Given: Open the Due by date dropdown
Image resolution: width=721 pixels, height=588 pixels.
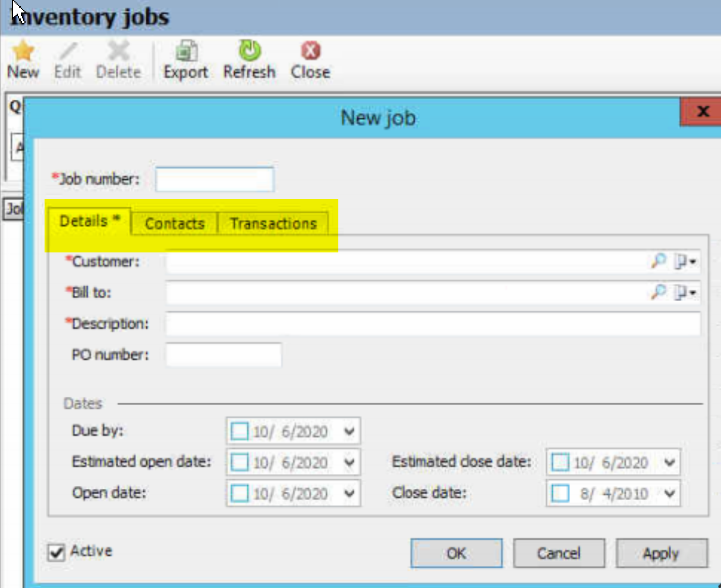Looking at the screenshot, I should pos(349,431).
